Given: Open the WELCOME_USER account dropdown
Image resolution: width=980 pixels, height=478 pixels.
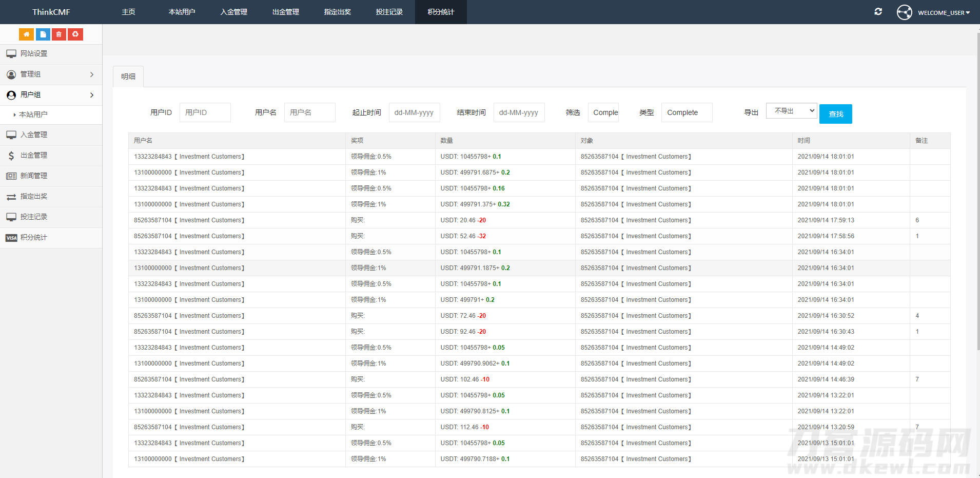Looking at the screenshot, I should (x=944, y=13).
